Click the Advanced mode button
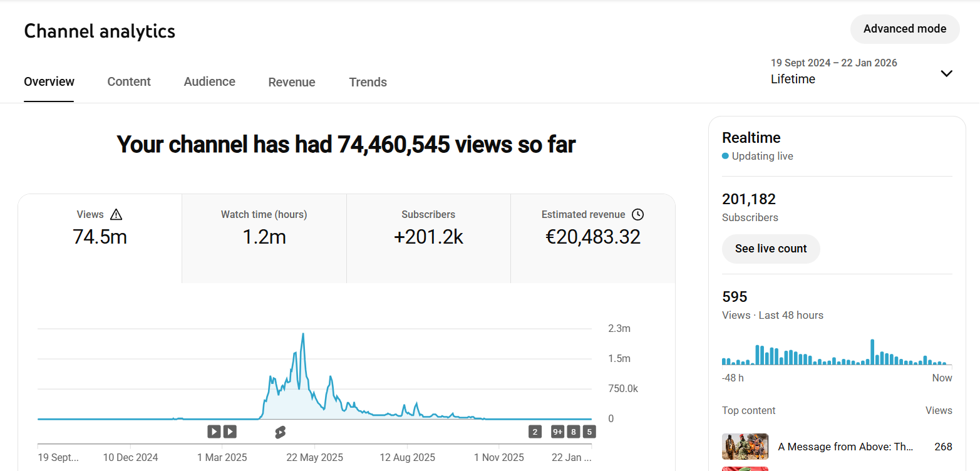980x471 pixels. 904,29
